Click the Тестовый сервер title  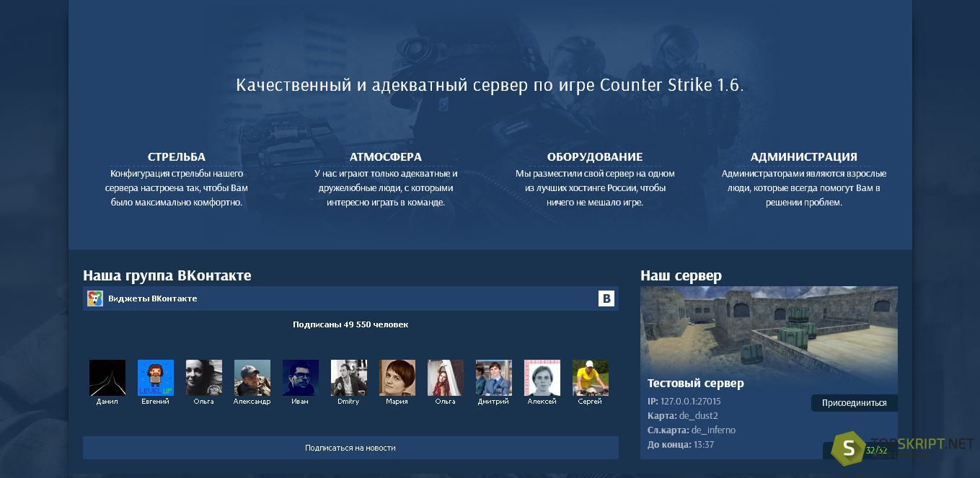696,384
